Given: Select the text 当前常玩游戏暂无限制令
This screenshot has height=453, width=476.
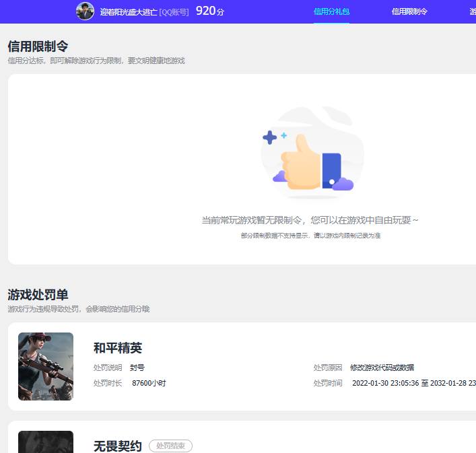Looking at the screenshot, I should (x=251, y=220).
